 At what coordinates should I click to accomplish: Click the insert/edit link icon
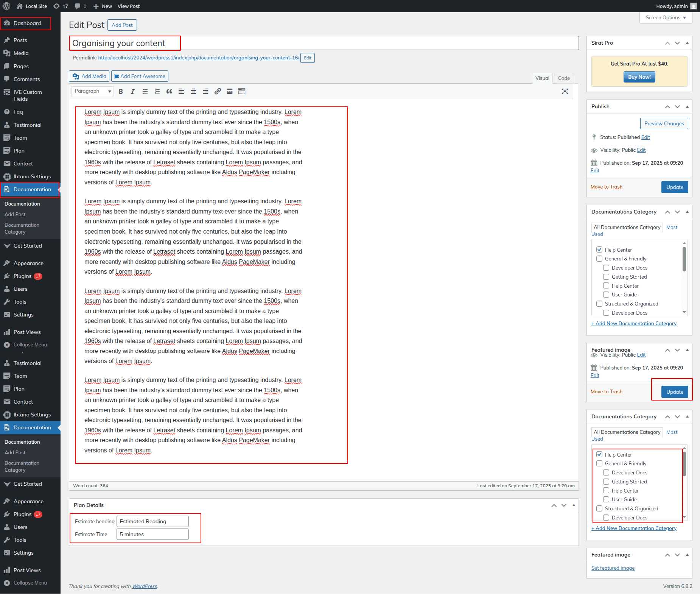218,91
